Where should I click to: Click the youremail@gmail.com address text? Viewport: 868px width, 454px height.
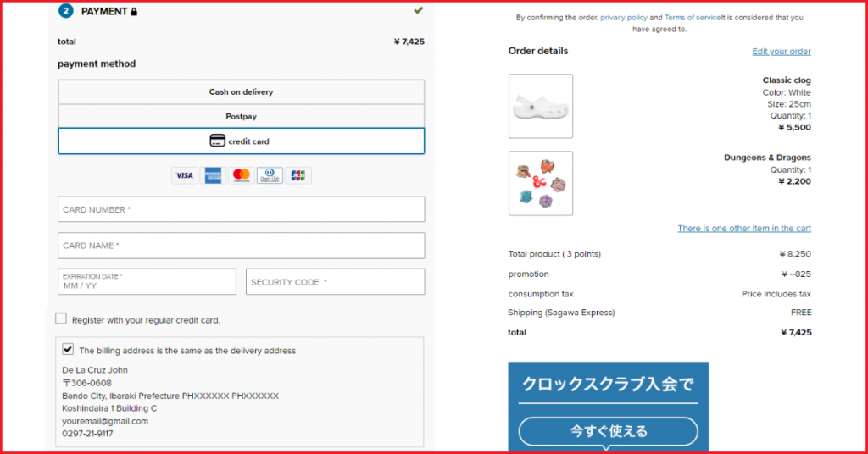105,421
